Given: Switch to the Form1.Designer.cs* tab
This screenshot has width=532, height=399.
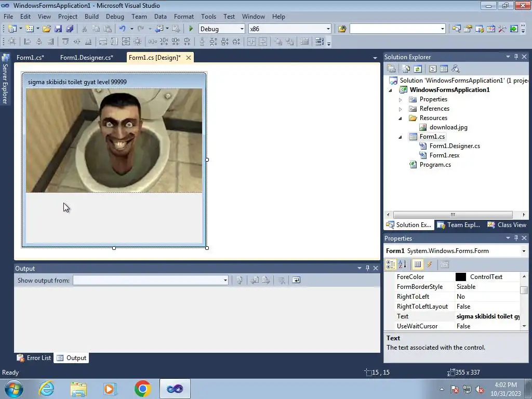Looking at the screenshot, I should [87, 57].
